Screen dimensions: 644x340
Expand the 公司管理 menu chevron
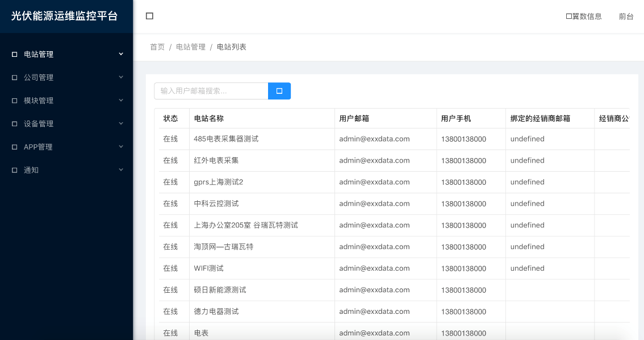click(120, 77)
